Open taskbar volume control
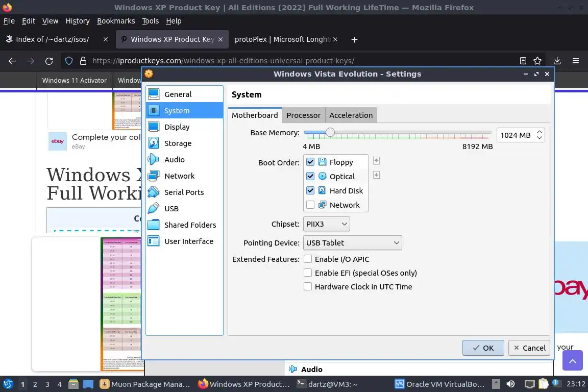This screenshot has width=588, height=392. click(510, 384)
